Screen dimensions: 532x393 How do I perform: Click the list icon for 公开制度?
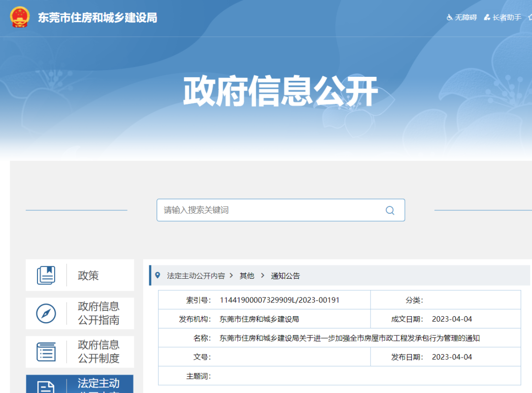[46, 352]
